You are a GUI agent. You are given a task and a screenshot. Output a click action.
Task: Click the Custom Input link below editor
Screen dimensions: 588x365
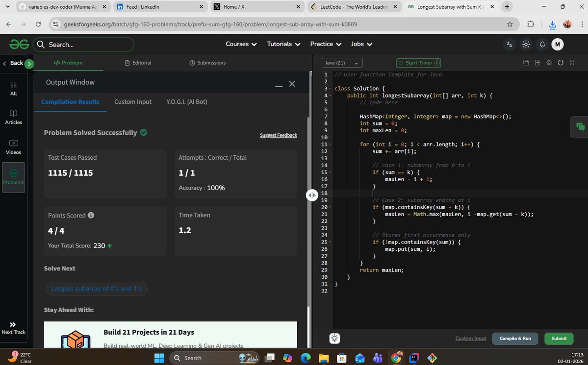coord(471,339)
